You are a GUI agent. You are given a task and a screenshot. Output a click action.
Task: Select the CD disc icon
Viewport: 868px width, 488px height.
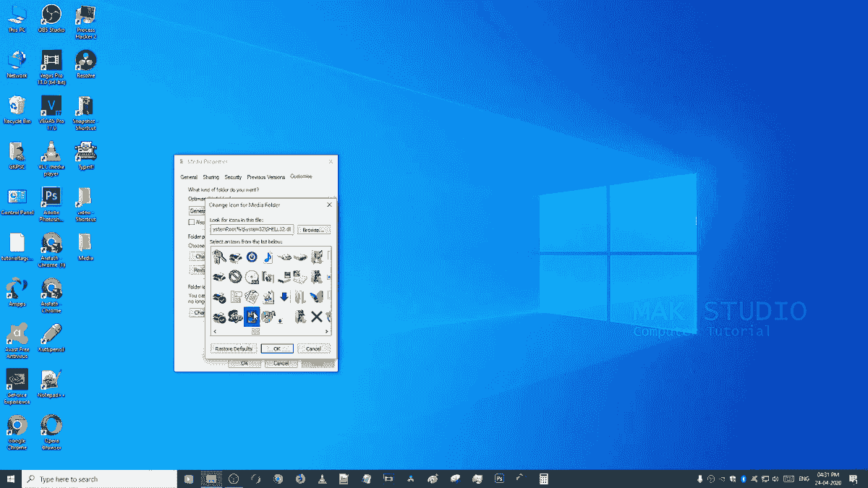click(252, 277)
